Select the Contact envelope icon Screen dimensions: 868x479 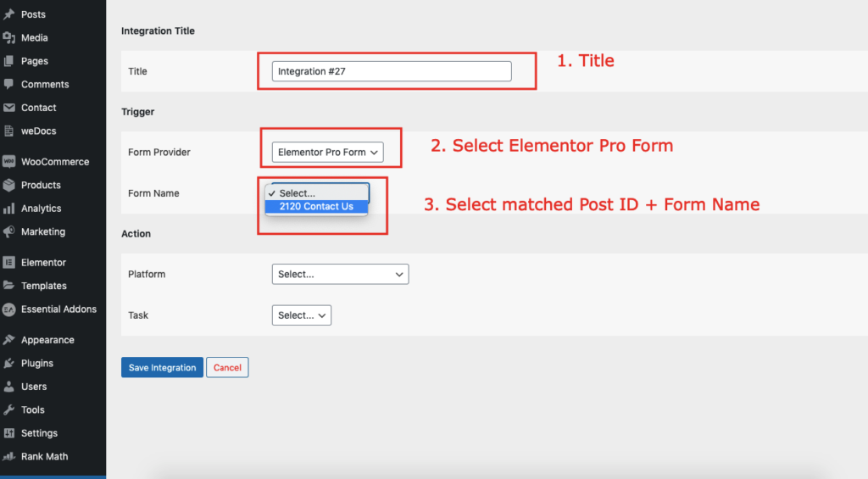pos(8,108)
